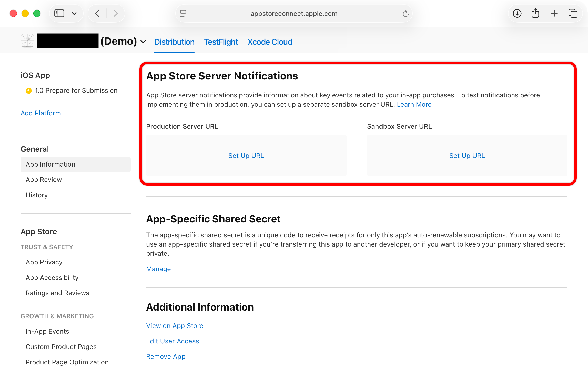Click the 'App Store Server Notifications' heading

222,76
